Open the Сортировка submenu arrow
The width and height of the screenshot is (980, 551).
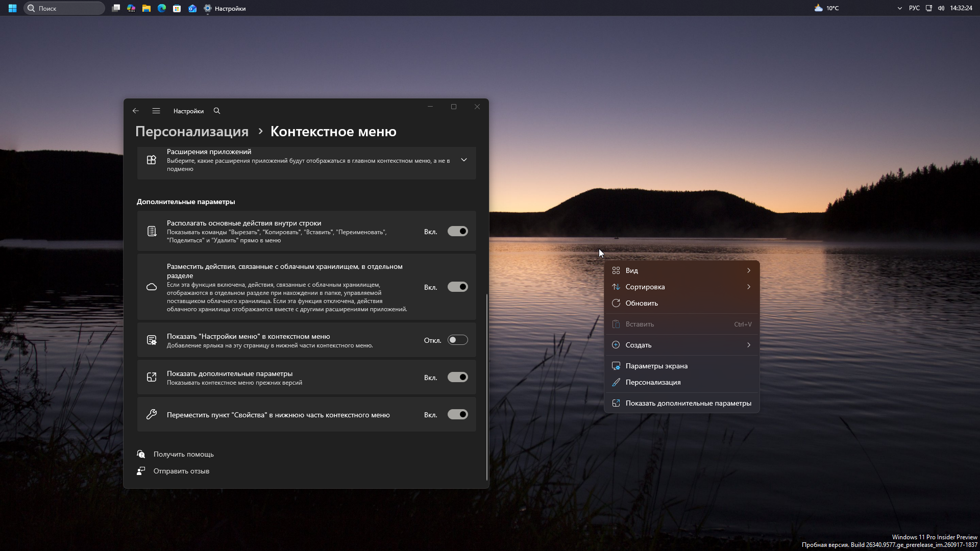(749, 287)
